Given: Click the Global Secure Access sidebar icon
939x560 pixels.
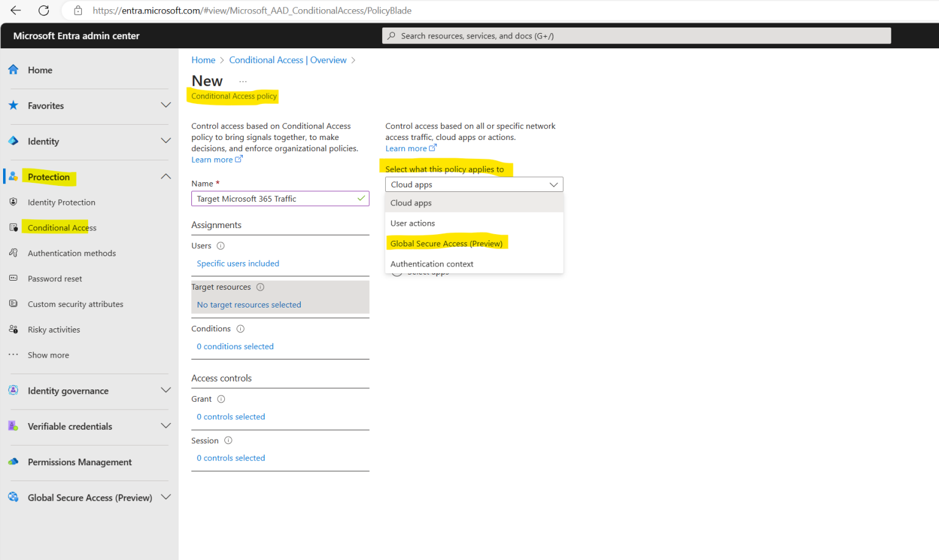Looking at the screenshot, I should [13, 497].
